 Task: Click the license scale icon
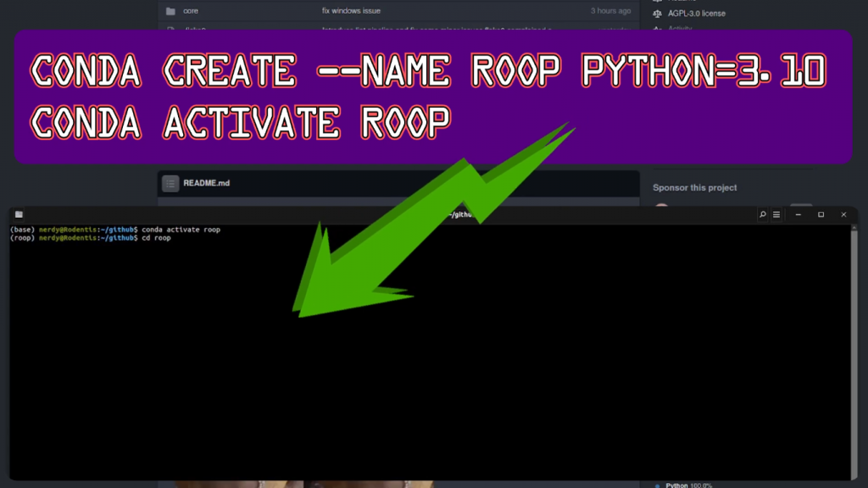[x=657, y=14]
